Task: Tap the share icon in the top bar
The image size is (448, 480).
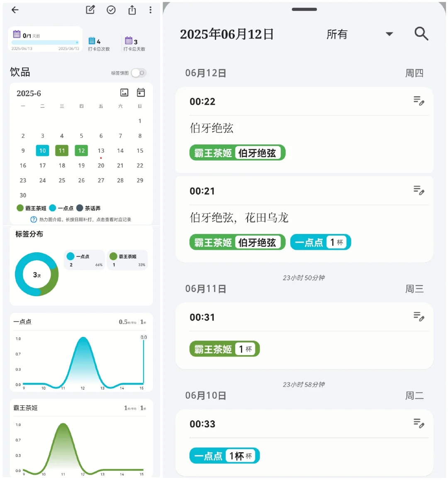Action: [132, 10]
